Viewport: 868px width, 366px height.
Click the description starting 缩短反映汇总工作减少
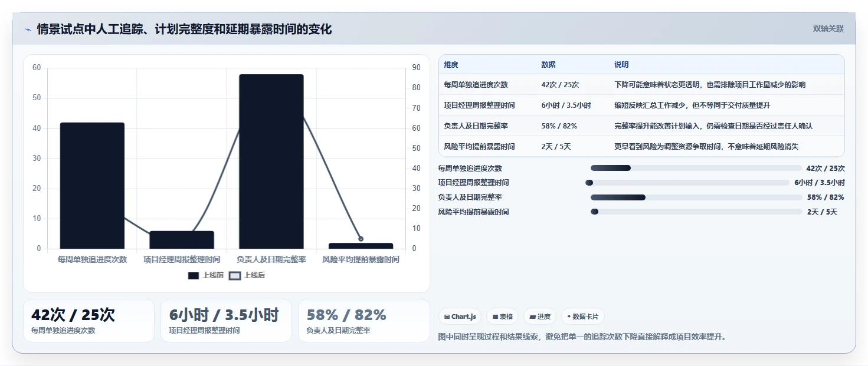point(692,105)
